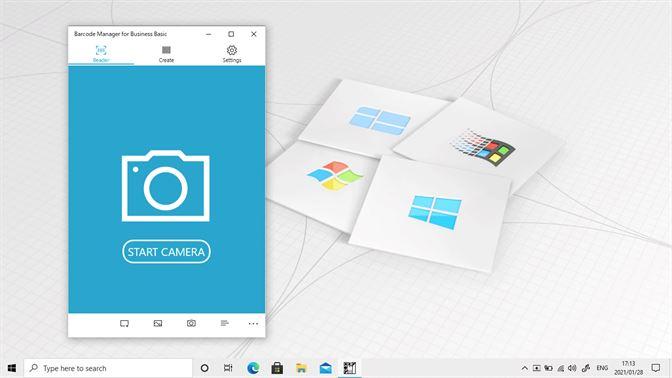Click the small camera icon in bottom bar
Screen dimensions: 672x378
click(x=191, y=323)
